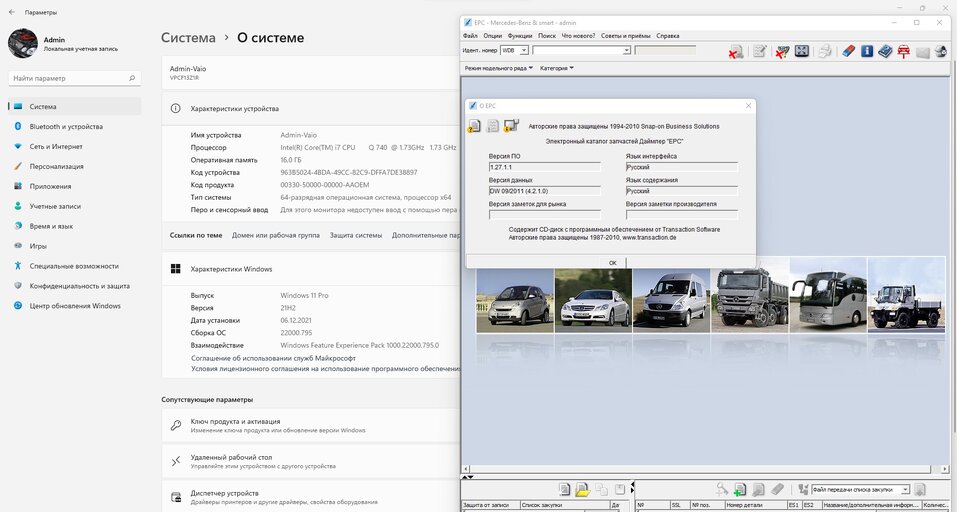Screen dimensions: 957x512
Task: Open the WDB ident number dropdown
Action: (523, 51)
